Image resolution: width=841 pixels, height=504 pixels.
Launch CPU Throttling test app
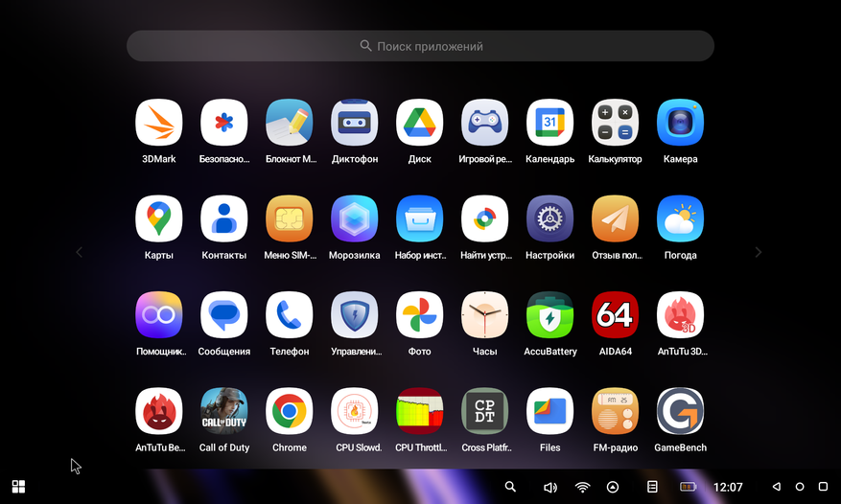click(419, 411)
